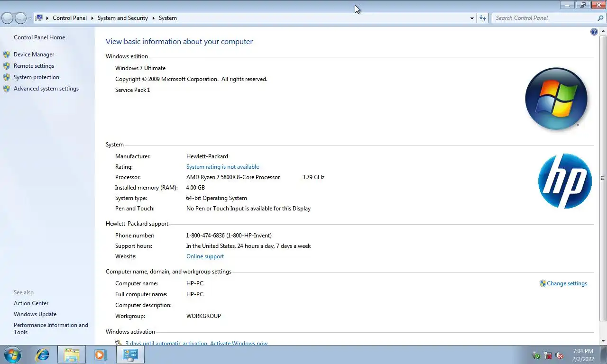Click System rating is not available link
Screen dimensions: 607x364
(x=222, y=167)
